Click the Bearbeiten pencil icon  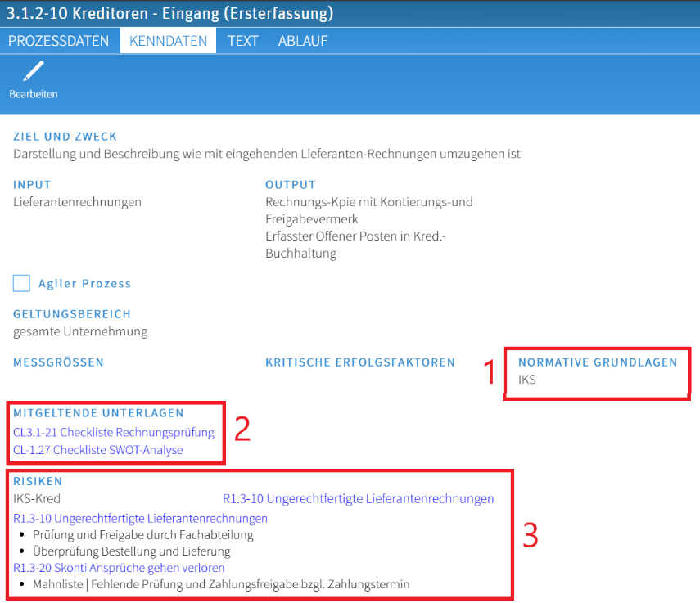pyautogui.click(x=33, y=74)
